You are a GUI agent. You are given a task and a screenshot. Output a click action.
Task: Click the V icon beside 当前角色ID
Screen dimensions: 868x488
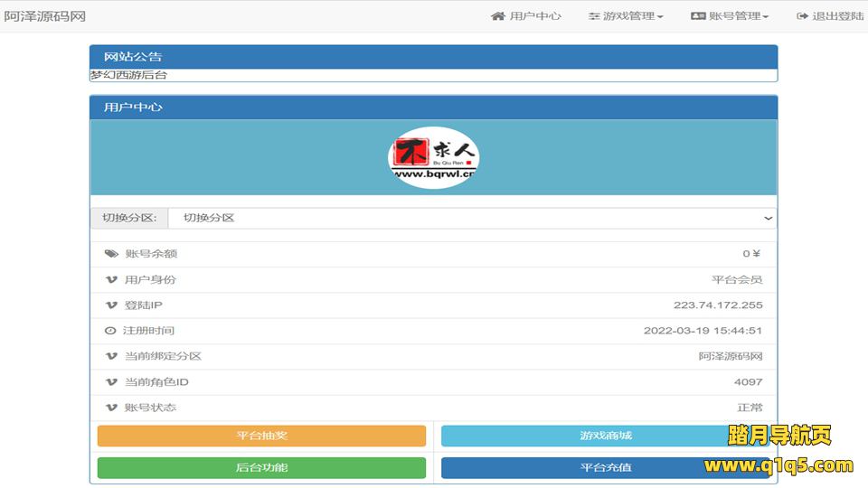[x=111, y=382]
